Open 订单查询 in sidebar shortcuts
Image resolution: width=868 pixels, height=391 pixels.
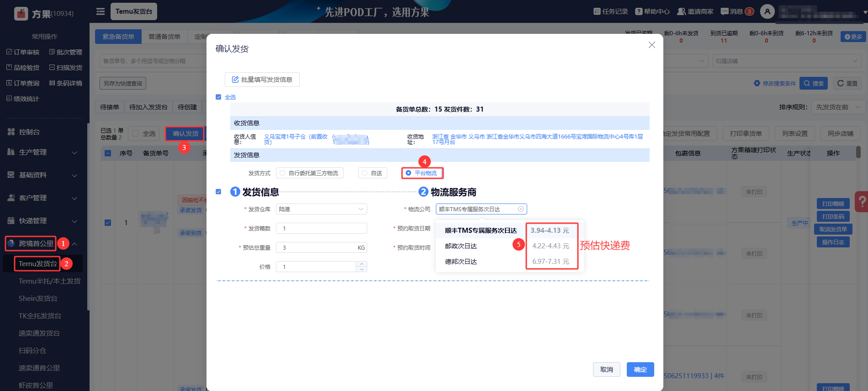tap(23, 83)
